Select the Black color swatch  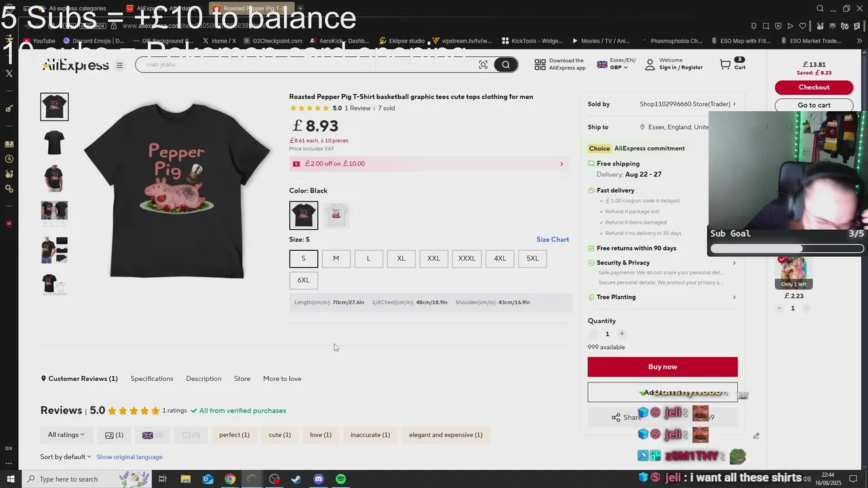pos(303,215)
